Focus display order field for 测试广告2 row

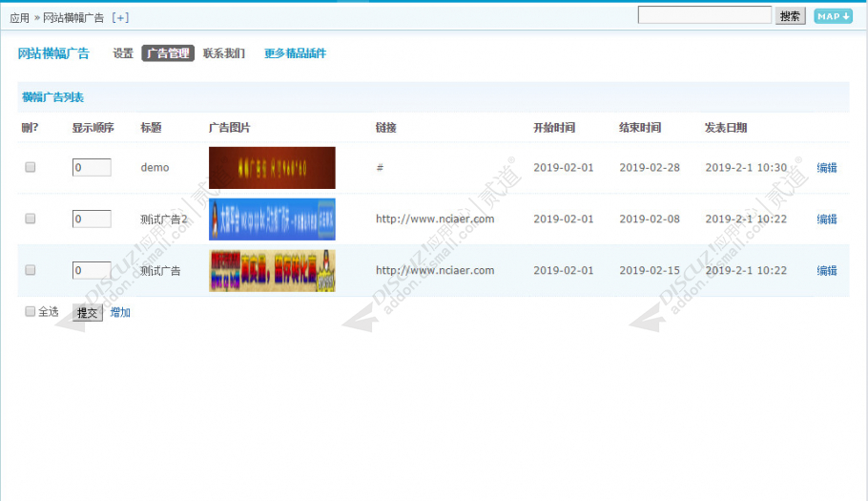(x=92, y=219)
